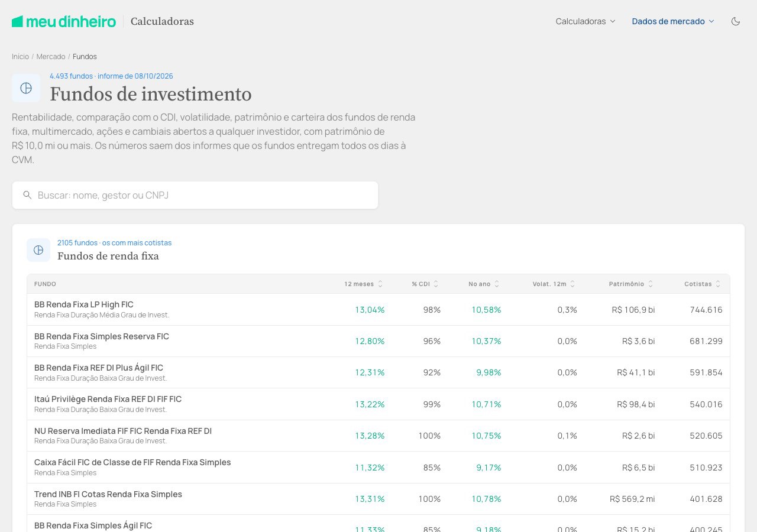Click the search field for funds
Image resolution: width=757 pixels, height=532 pixels.
(x=195, y=195)
